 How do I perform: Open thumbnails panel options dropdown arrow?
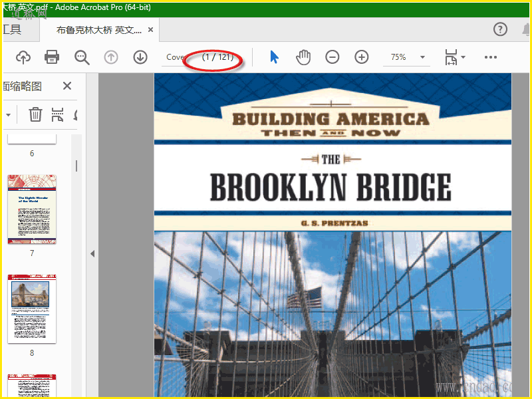(9, 114)
